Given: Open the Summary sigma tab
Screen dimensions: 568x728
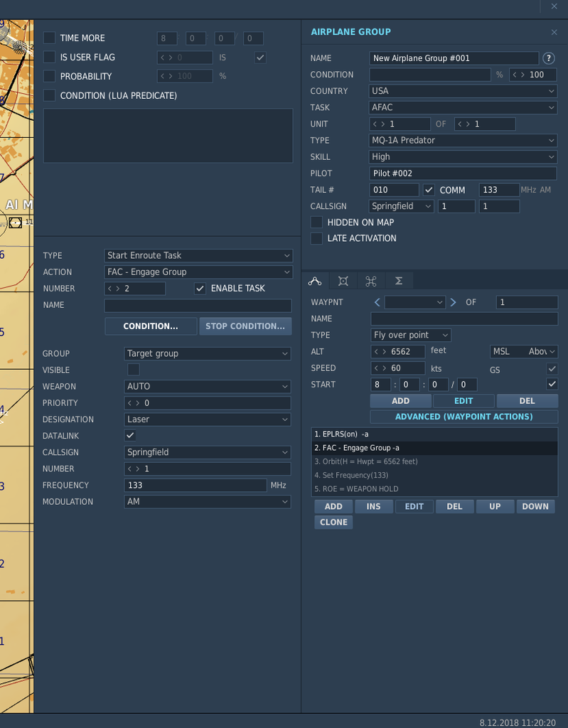Looking at the screenshot, I should (399, 281).
